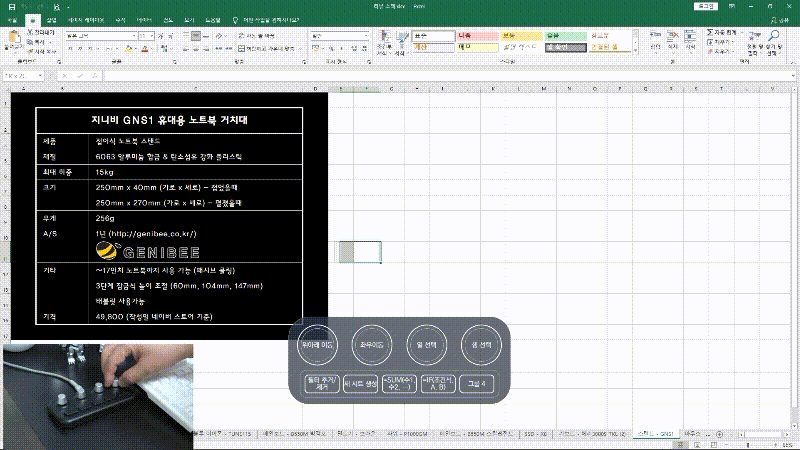Open the alignment group dialog launcher
The height and width of the screenshot is (450, 800).
304,62
